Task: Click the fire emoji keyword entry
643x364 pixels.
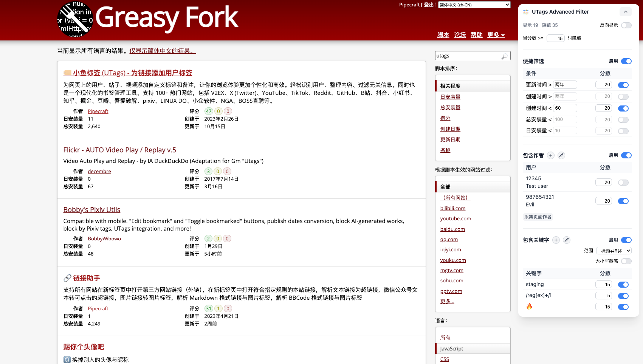Action: [x=529, y=307]
